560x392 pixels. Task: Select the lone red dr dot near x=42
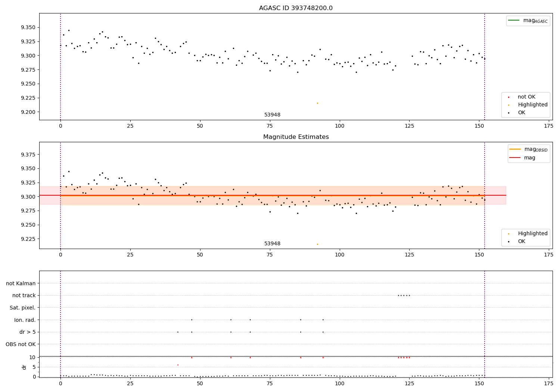(178, 365)
